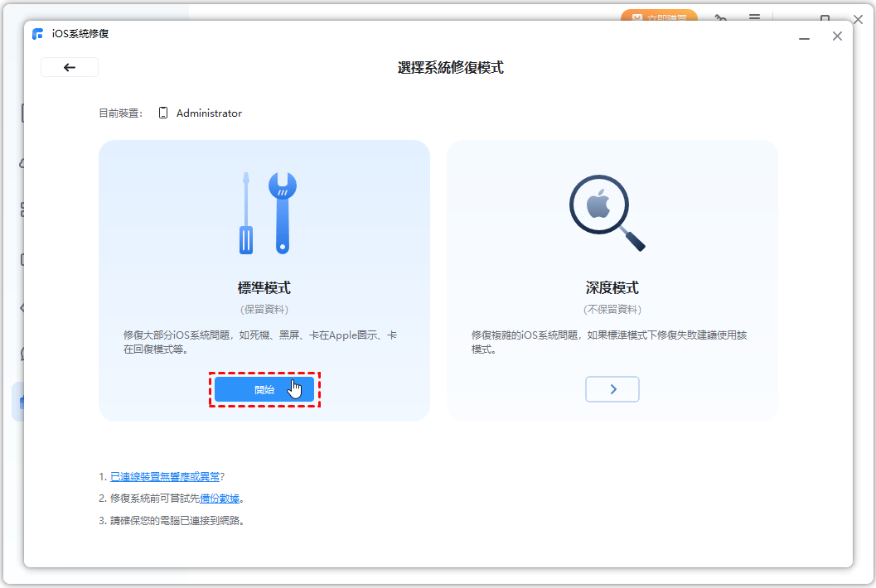Click the key icon in background toolbar
Screen dimensions: 876x588
[721, 17]
